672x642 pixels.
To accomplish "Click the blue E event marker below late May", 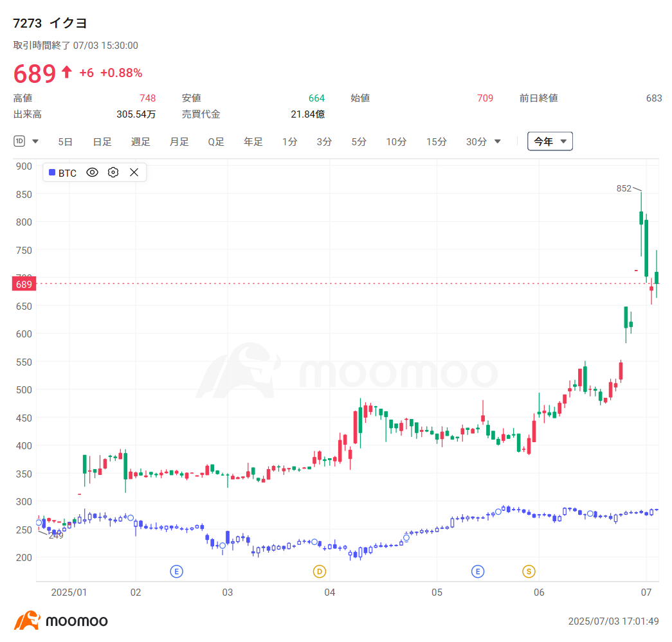I will click(477, 571).
